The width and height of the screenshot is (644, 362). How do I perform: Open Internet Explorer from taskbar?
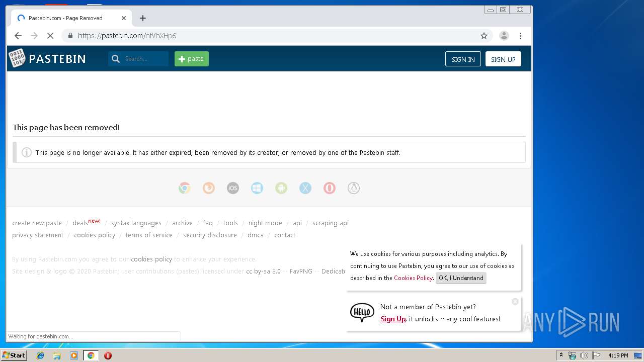[40, 355]
